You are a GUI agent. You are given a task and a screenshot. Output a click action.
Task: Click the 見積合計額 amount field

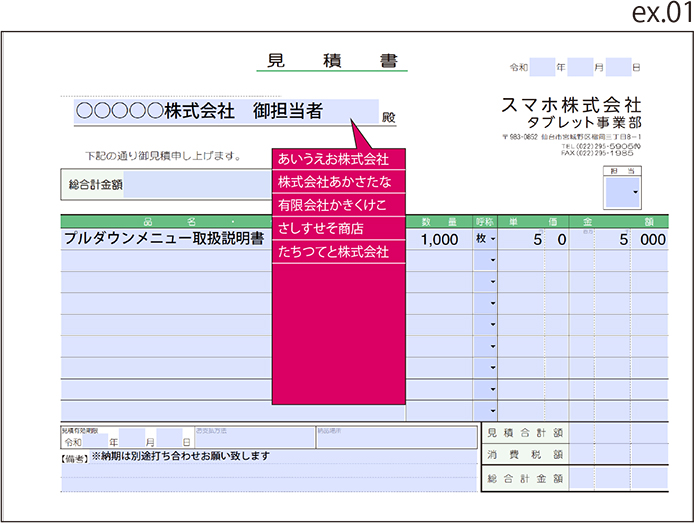[619, 433]
